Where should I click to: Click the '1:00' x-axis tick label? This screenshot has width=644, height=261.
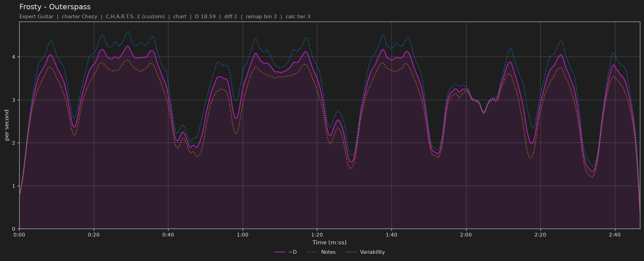[x=243, y=235]
